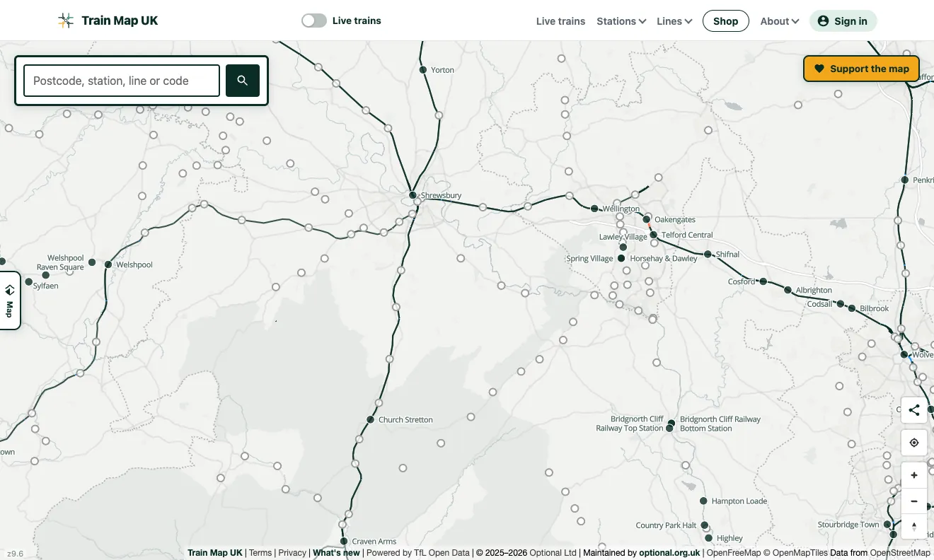This screenshot has height=560, width=934.
Task: Open What's new footer link
Action: click(336, 553)
